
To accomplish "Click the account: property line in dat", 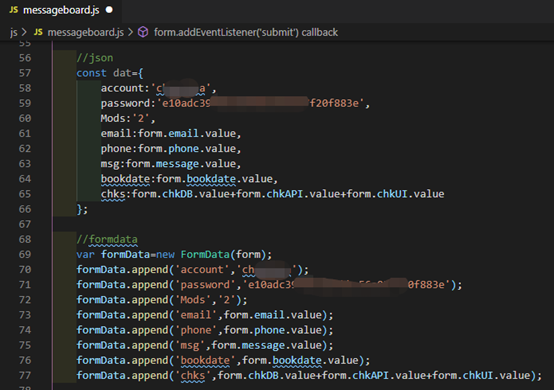I will (158, 88).
